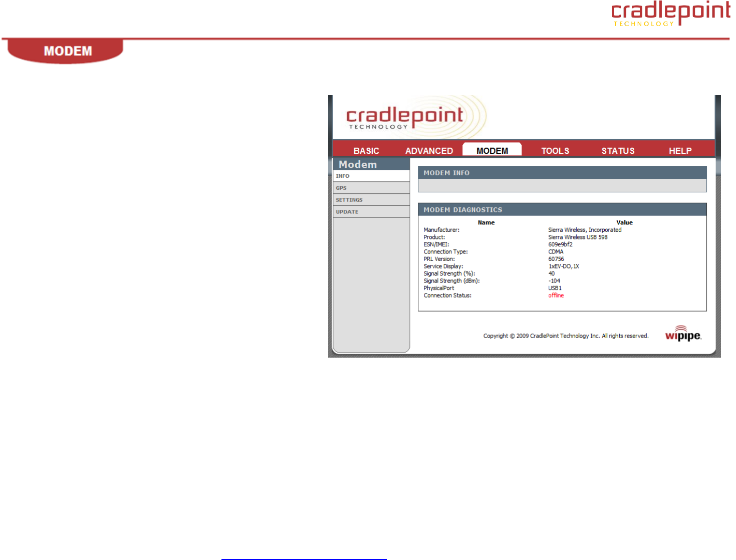Go to the STATUS tab
The height and width of the screenshot is (560, 736).
[618, 151]
